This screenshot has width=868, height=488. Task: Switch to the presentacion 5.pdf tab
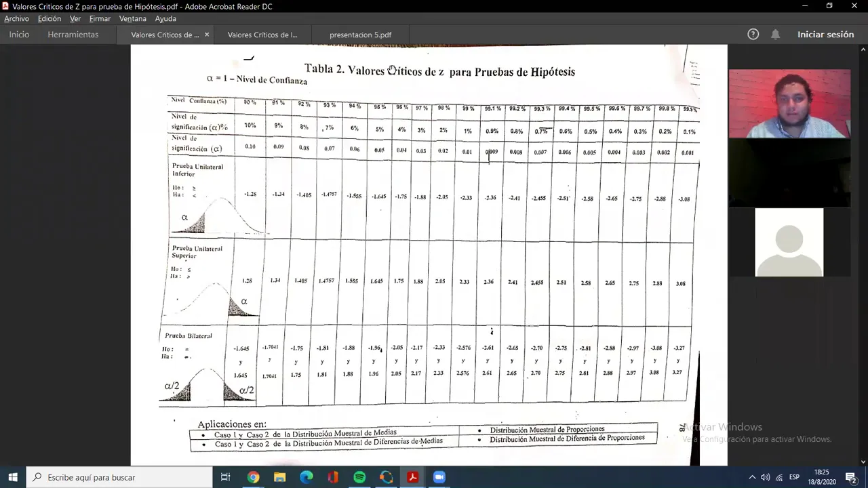pyautogui.click(x=360, y=35)
